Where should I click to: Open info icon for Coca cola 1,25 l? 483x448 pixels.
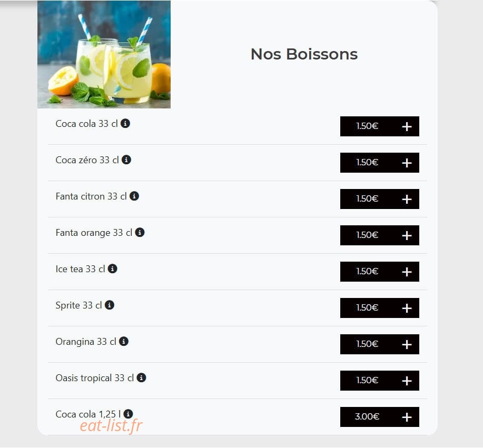[128, 414]
